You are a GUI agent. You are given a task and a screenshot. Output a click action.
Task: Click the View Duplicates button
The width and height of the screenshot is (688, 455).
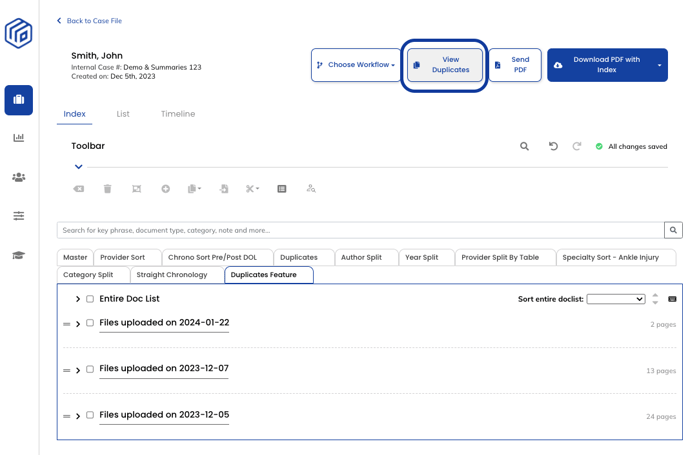click(444, 65)
